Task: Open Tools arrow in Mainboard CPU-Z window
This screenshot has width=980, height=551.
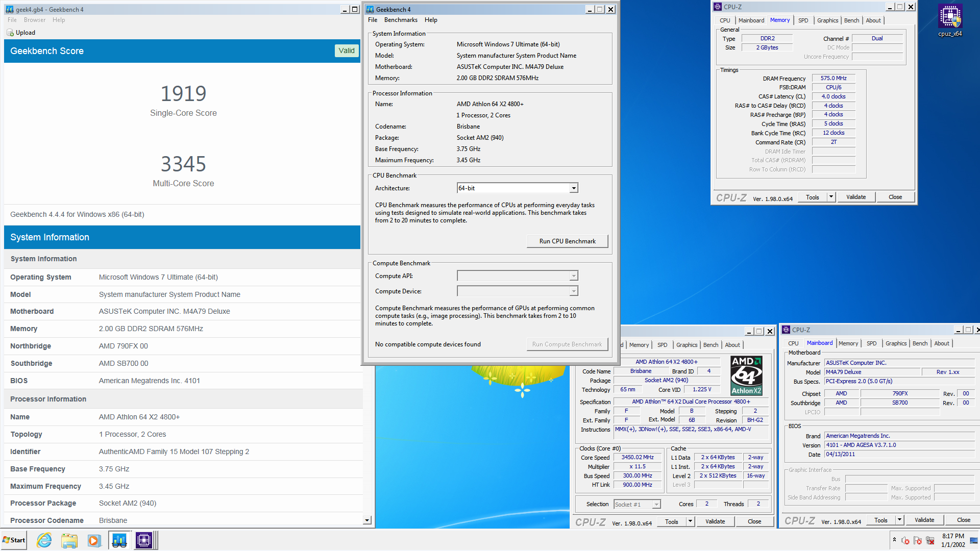Action: tap(899, 520)
